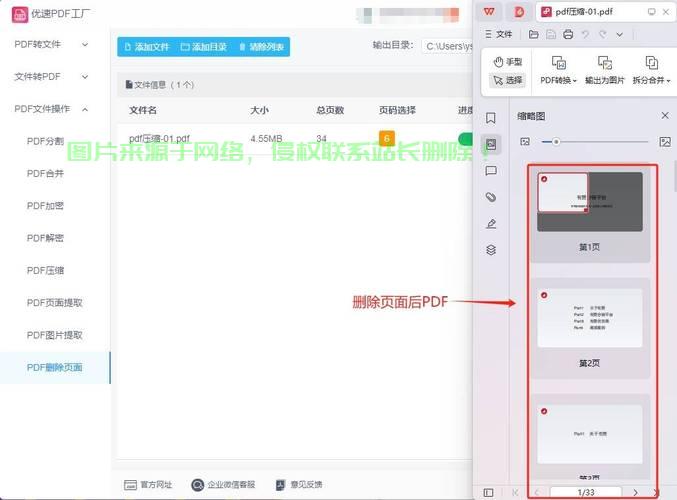This screenshot has width=677, height=500.
Task: Click the 总页数 column header
Action: point(330,110)
